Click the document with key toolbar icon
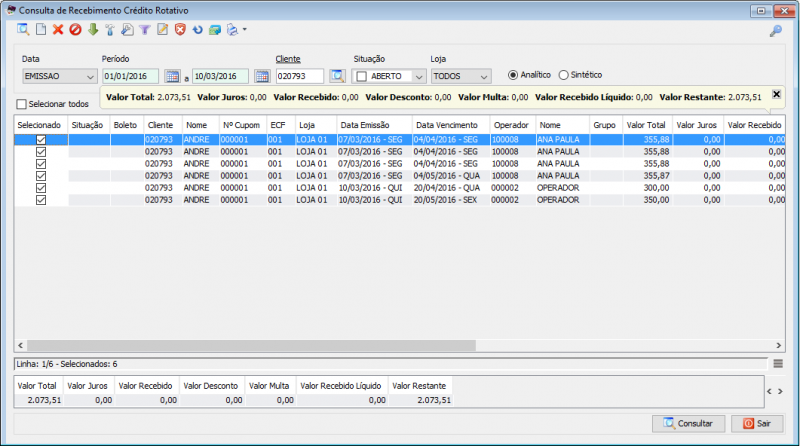 pos(127,30)
